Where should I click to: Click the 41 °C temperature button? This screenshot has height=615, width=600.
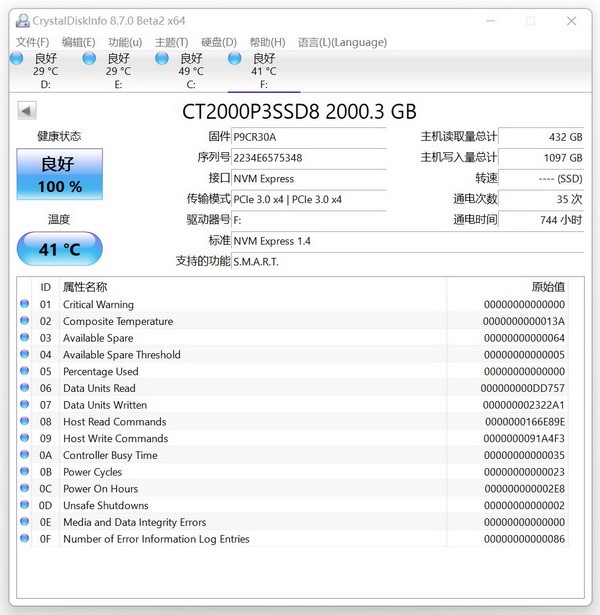[60, 249]
